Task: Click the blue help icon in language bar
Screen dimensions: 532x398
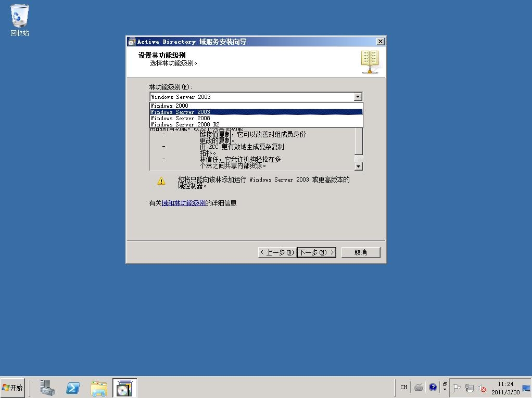Action: 433,387
